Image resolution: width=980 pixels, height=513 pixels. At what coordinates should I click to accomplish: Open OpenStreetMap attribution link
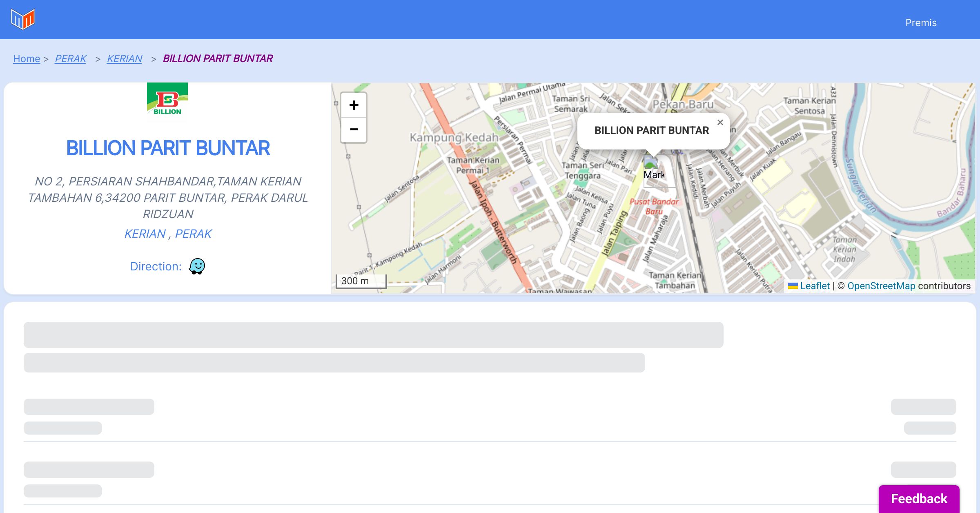pos(881,286)
